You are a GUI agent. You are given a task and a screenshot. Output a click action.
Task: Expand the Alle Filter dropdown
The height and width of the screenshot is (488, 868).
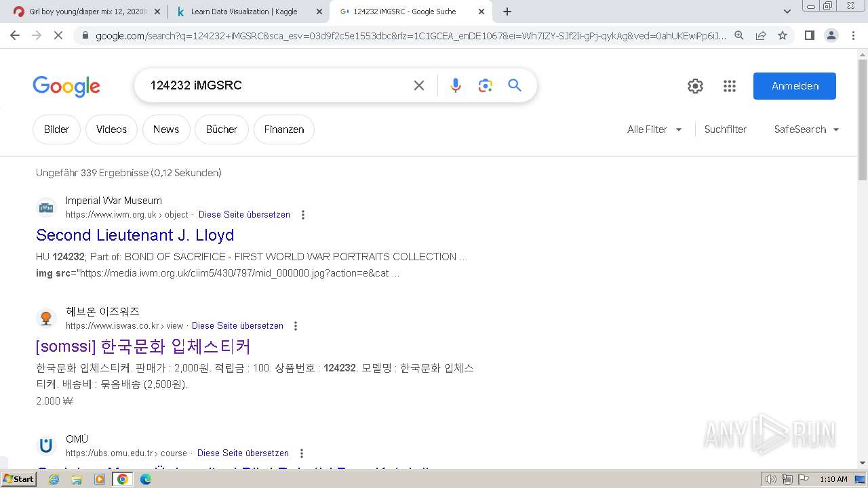click(x=654, y=129)
